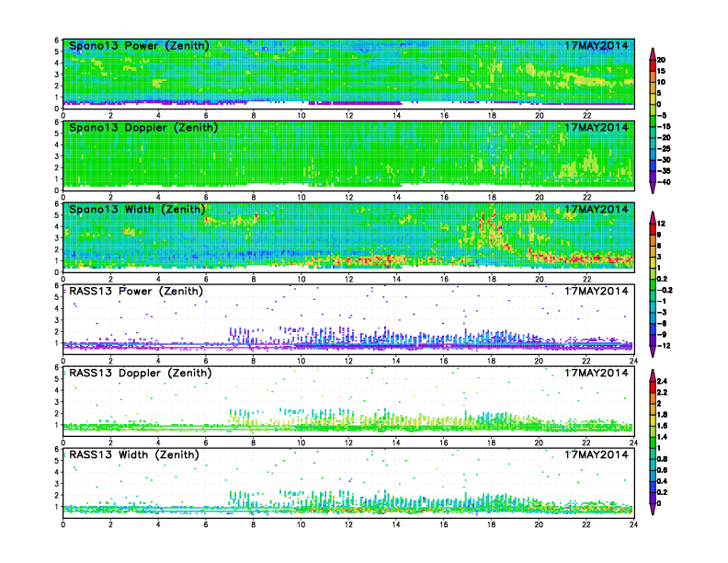Click the x-axis tick 24 under RASS13 Width

click(x=633, y=524)
